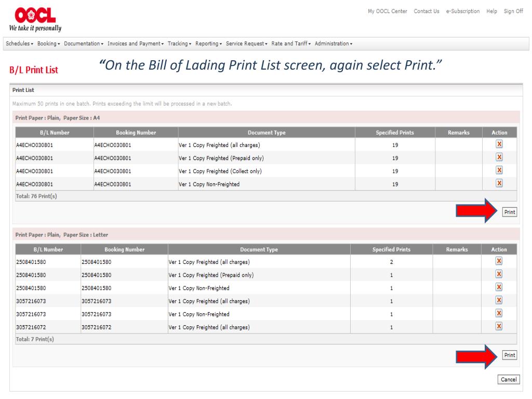Click 'Print Paper : Plain, Paper Size : Letter' heading
The width and height of the screenshot is (532, 399).
point(61,235)
